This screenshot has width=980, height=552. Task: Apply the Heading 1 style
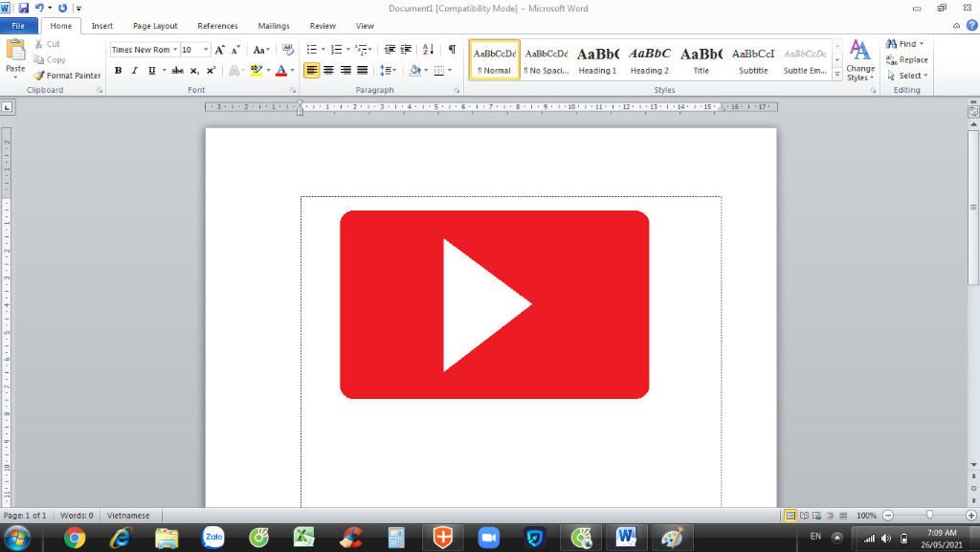pos(597,60)
